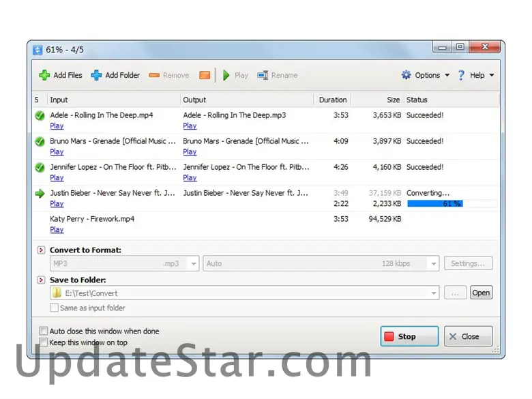Click the Converting... status text
This screenshot has width=532, height=399.
[428, 193]
